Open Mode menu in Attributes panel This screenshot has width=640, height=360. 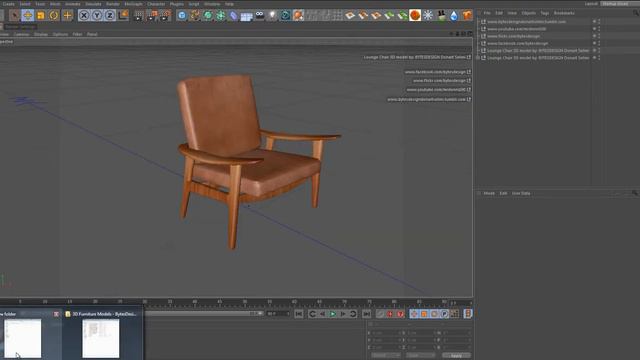click(489, 193)
